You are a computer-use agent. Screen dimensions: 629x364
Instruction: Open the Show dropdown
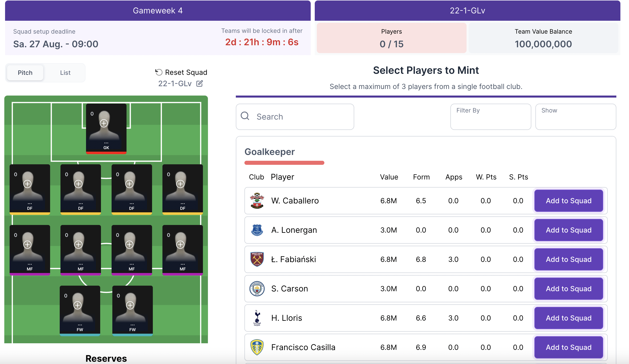point(575,117)
